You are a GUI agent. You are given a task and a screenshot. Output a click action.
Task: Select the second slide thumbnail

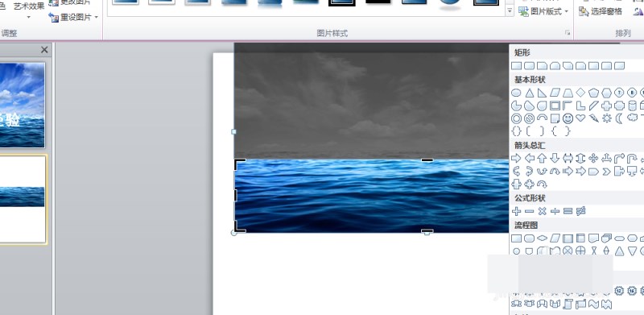tap(23, 200)
